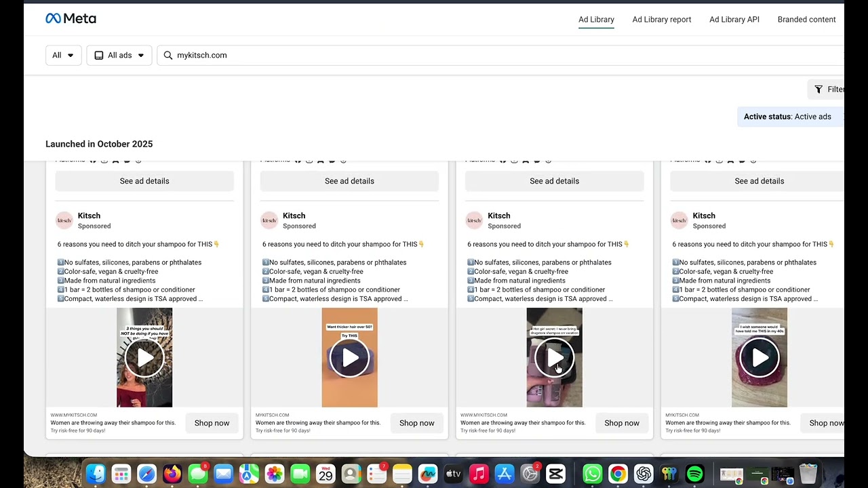The height and width of the screenshot is (488, 868).
Task: Click Kitsch avatar on the second ad
Action: pos(269,220)
